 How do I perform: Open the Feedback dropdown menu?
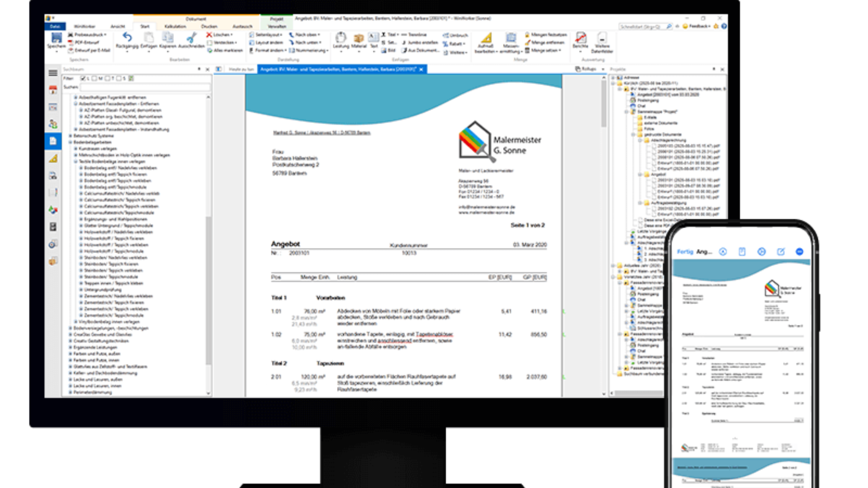(699, 27)
